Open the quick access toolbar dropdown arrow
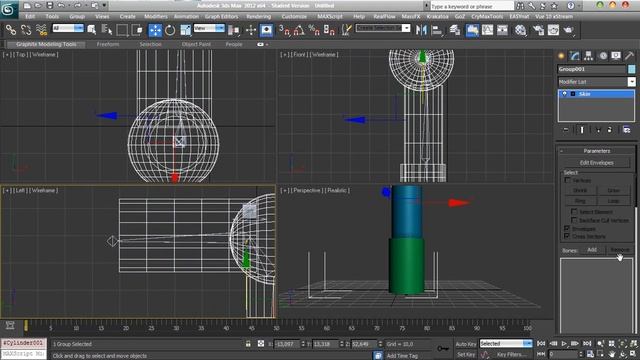 pos(104,6)
